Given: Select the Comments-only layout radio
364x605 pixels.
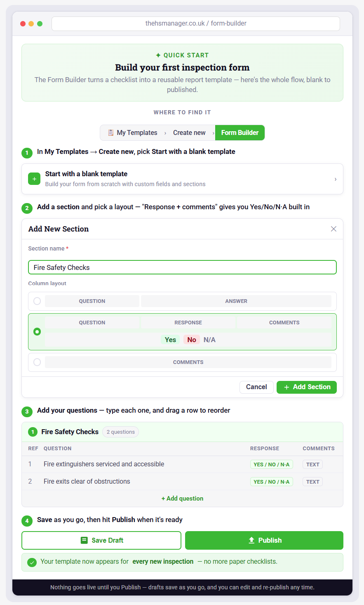Looking at the screenshot, I should (37, 362).
